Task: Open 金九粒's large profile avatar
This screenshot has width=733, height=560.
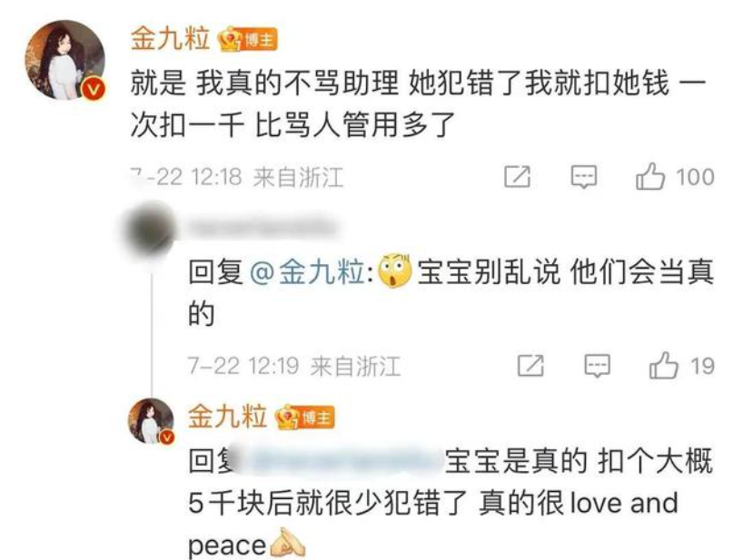Action: tap(65, 60)
